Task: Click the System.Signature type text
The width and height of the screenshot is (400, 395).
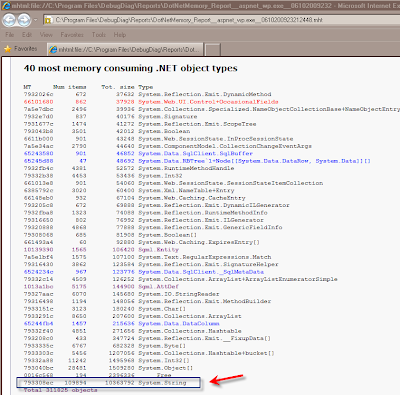Action: (x=168, y=116)
